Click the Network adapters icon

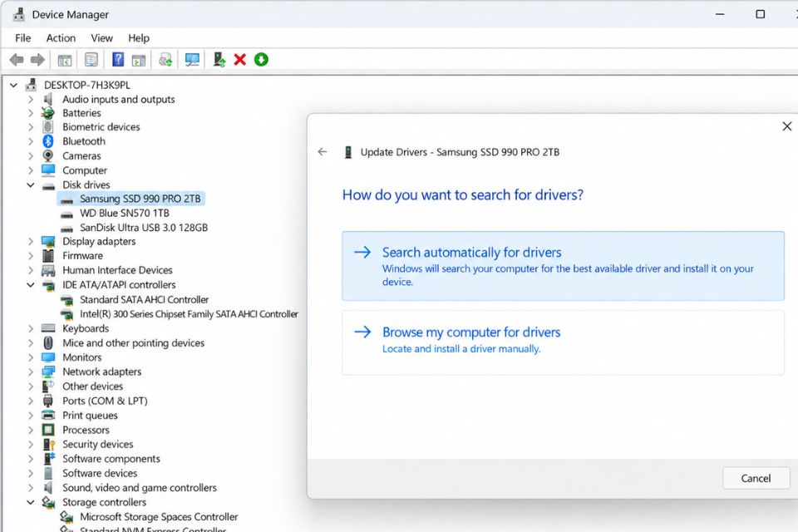click(x=48, y=372)
